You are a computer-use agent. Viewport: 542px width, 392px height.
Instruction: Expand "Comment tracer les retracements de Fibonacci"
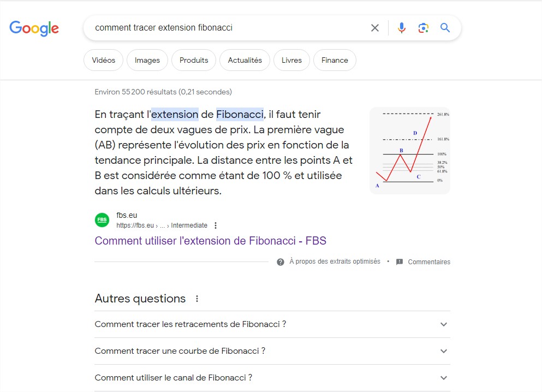click(x=444, y=324)
